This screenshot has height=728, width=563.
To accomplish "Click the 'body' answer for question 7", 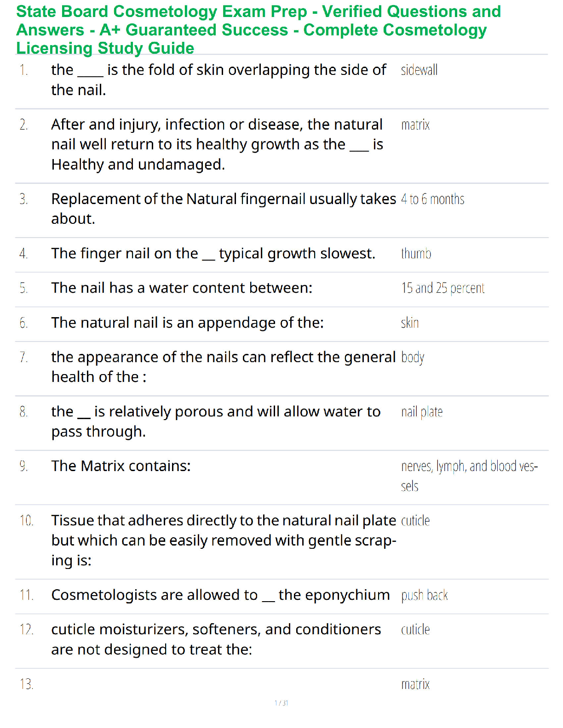I will click(413, 358).
